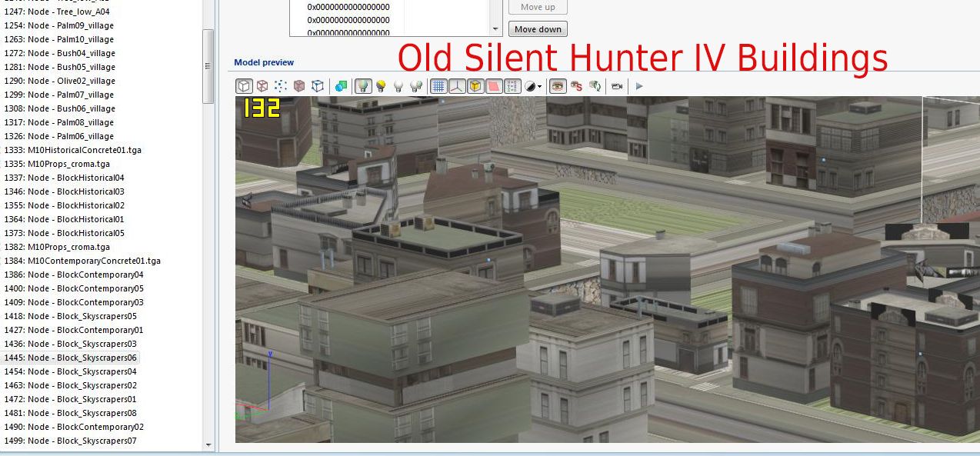Select node 1254 Palm09_village
The image size is (980, 456).
point(59,25)
